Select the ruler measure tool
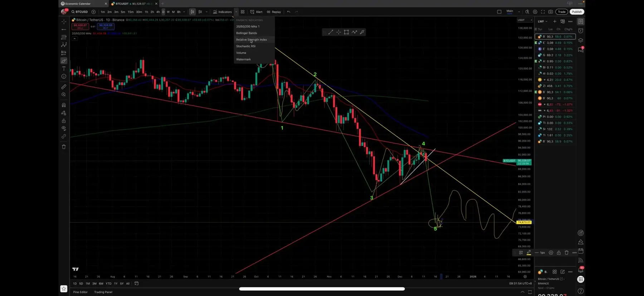 point(64,87)
